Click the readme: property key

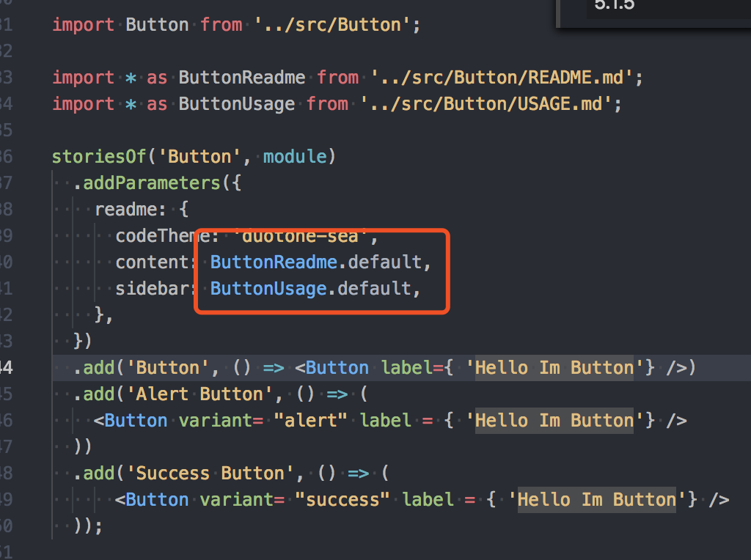[131, 210]
